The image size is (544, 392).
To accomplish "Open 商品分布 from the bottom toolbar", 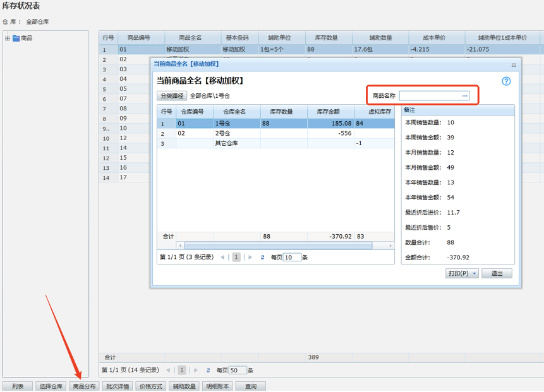I will pyautogui.click(x=84, y=386).
